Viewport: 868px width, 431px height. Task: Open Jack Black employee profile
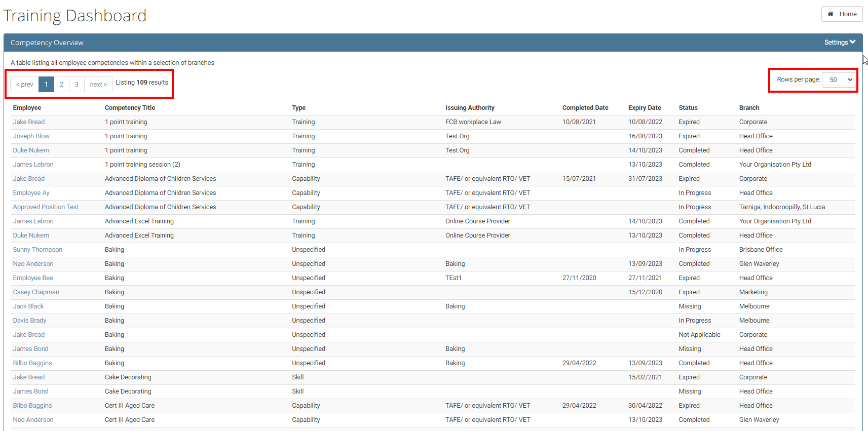click(x=28, y=306)
